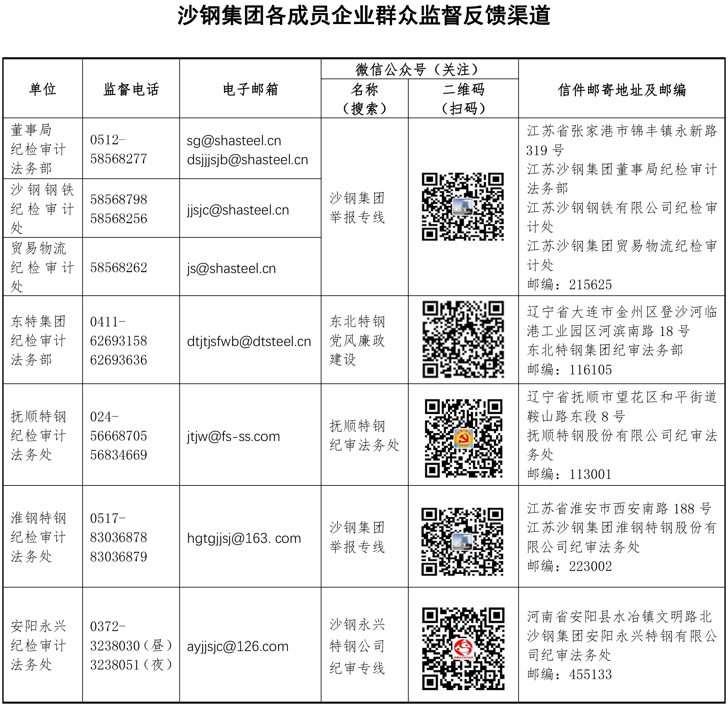Screen dimensions: 728x705
Task: Click the email dsjjjsjb@shasteel.cn
Action: (247, 160)
